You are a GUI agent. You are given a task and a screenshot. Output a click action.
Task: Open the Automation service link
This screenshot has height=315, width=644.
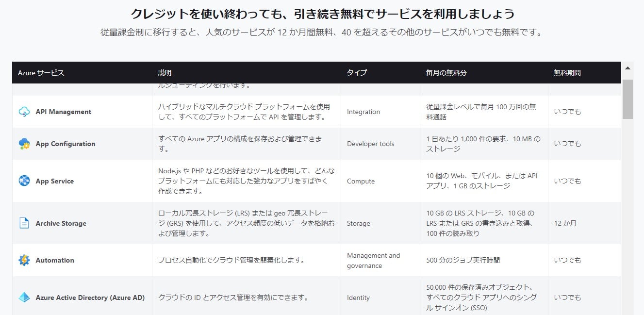[55, 260]
